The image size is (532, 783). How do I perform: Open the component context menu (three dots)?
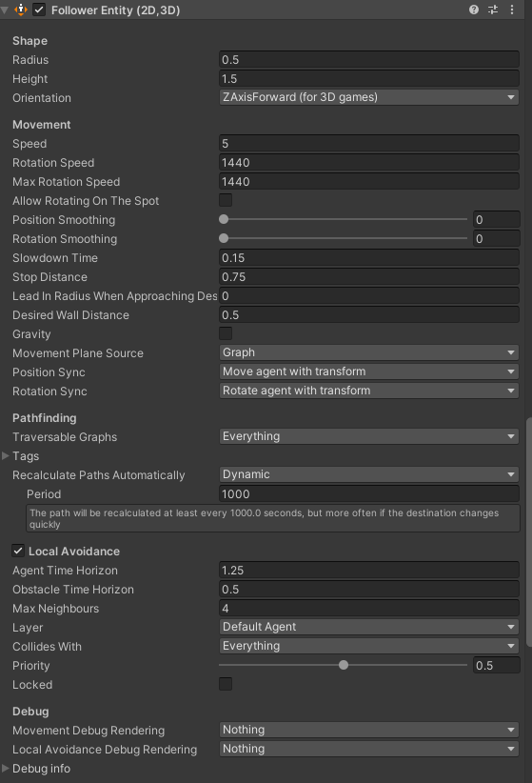[x=512, y=10]
